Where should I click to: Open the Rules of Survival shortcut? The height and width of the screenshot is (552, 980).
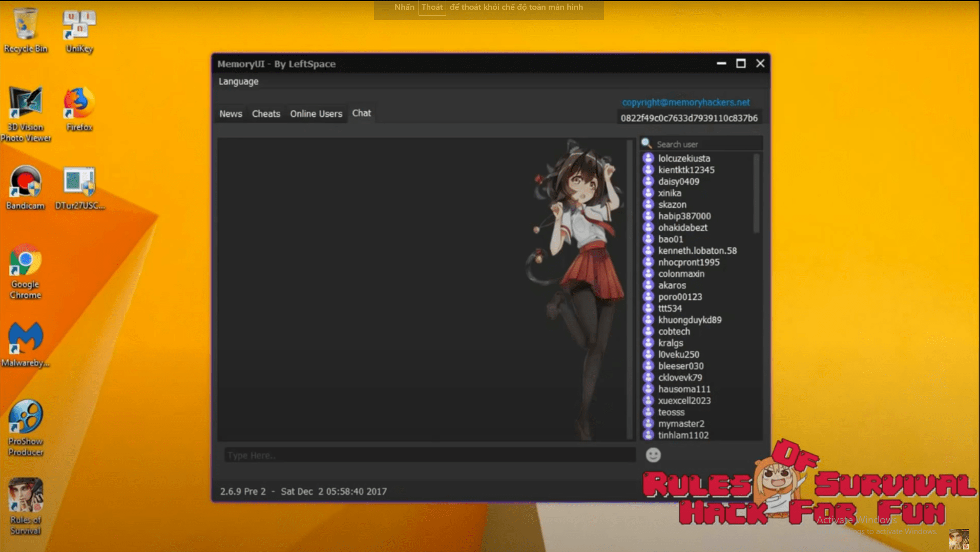(26, 507)
